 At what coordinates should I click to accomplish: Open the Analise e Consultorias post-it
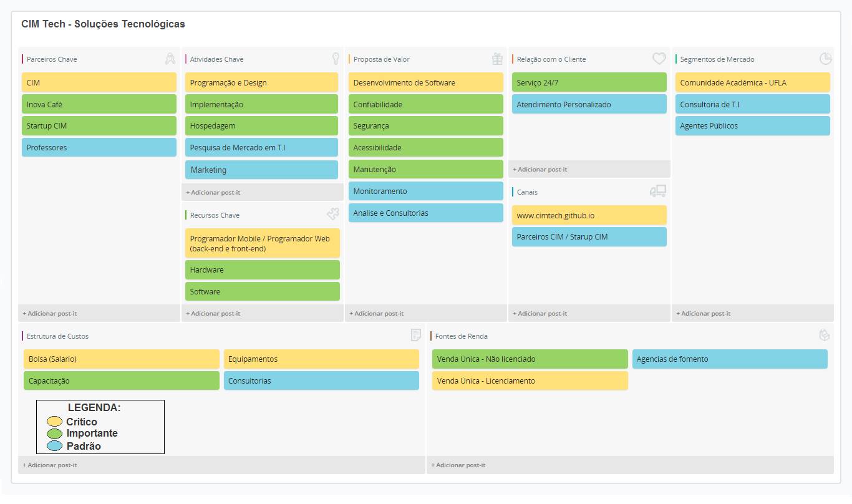tap(426, 213)
